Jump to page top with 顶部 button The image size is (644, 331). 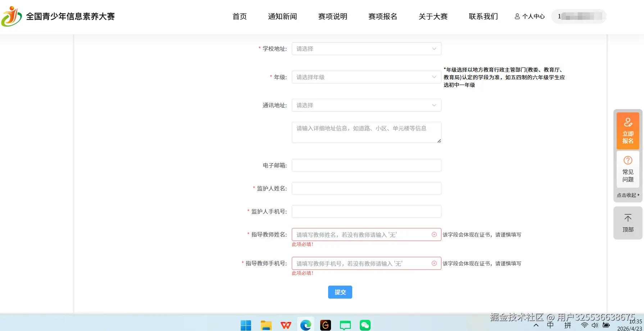[628, 223]
